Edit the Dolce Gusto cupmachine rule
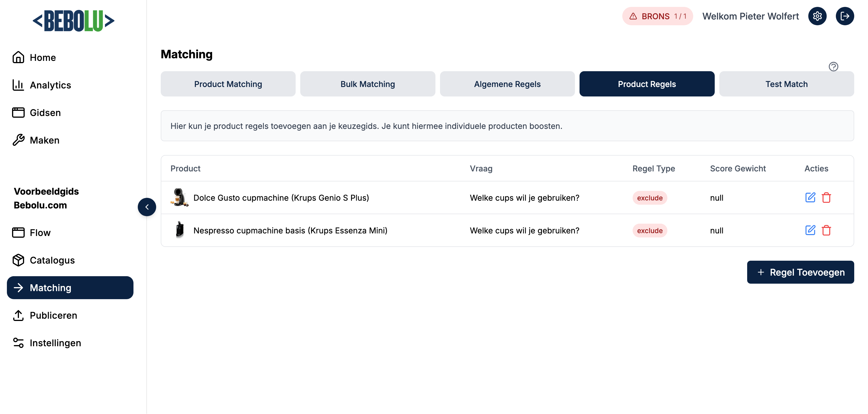Image resolution: width=868 pixels, height=414 pixels. pos(810,198)
